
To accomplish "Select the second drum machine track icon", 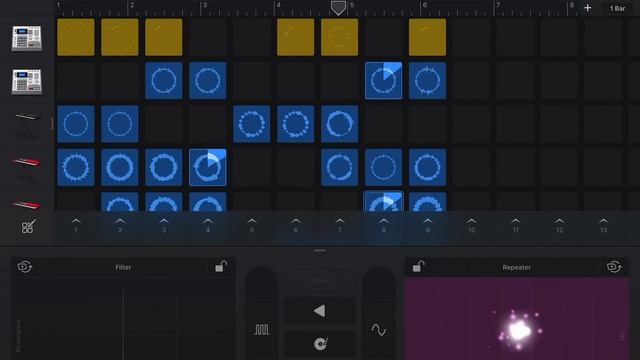I will [x=27, y=81].
